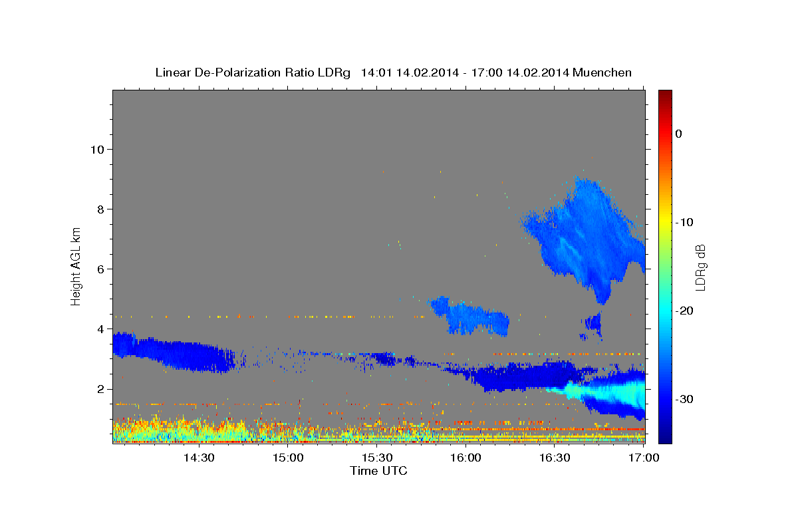The height and width of the screenshot is (532, 798).
Task: Click colorbar value -30 label
Action: pos(683,399)
